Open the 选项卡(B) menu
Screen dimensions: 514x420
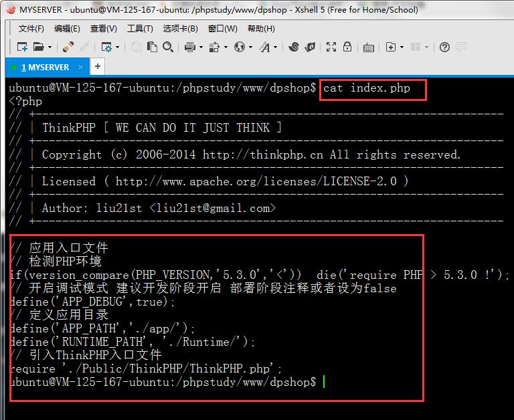(180, 29)
